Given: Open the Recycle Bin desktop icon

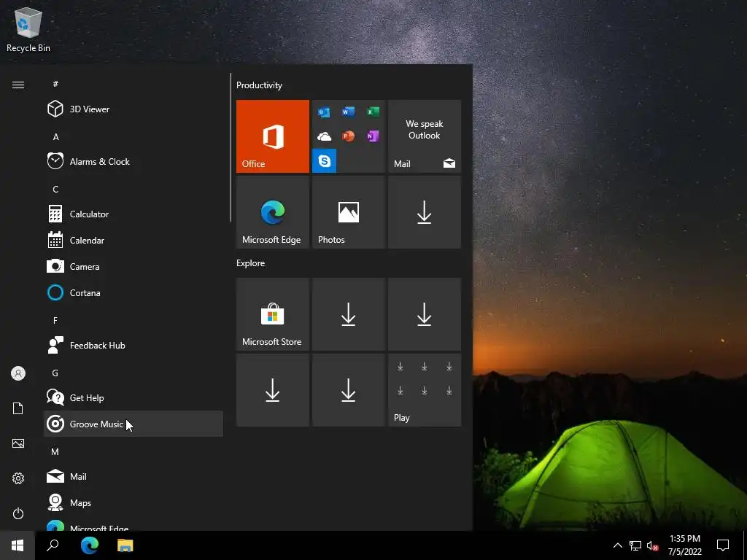Looking at the screenshot, I should point(28,29).
